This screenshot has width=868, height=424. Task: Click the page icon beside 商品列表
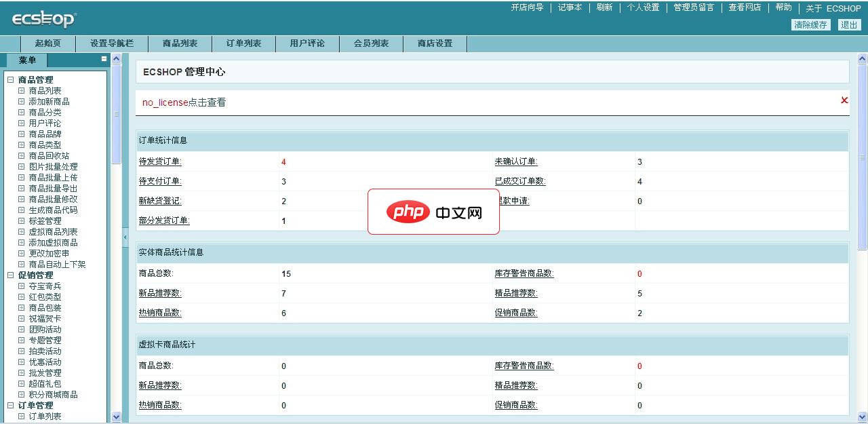coord(23,90)
